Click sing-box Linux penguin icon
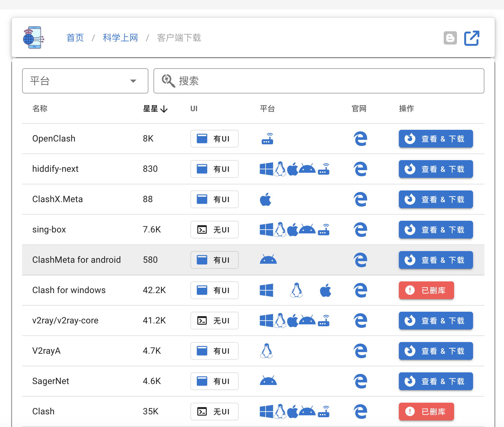The height and width of the screenshot is (427, 504). pyautogui.click(x=280, y=230)
